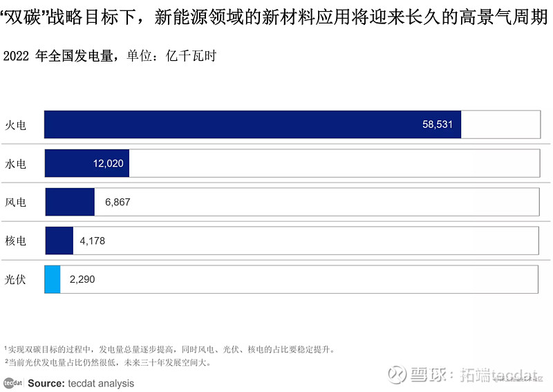Click the 风电 row label
The image size is (553, 392).
tap(15, 202)
